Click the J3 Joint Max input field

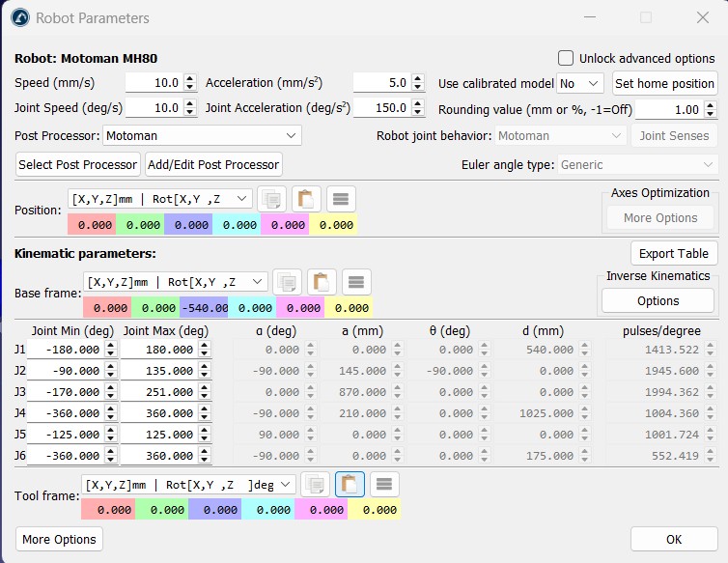(158, 392)
